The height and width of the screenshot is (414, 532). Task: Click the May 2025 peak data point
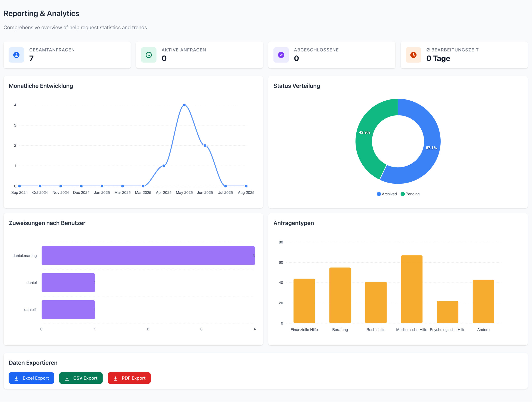[184, 105]
